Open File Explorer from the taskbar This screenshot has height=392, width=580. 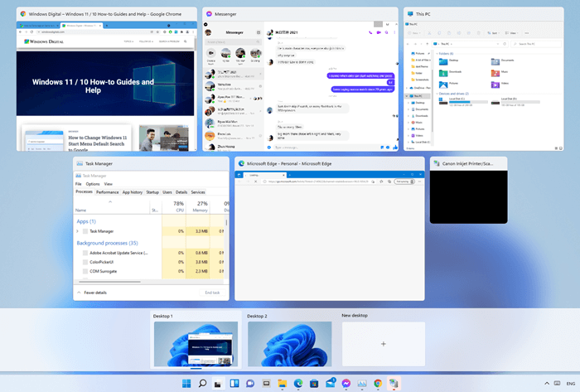283,384
